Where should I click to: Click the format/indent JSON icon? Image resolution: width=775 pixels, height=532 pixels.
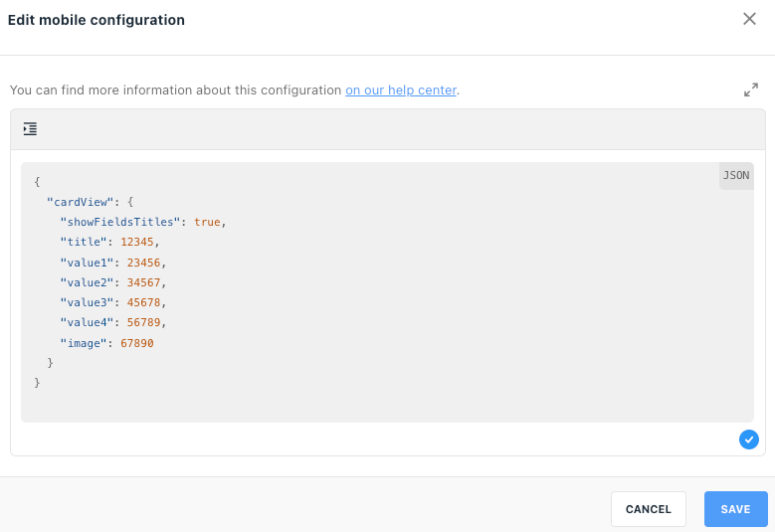tap(30, 129)
